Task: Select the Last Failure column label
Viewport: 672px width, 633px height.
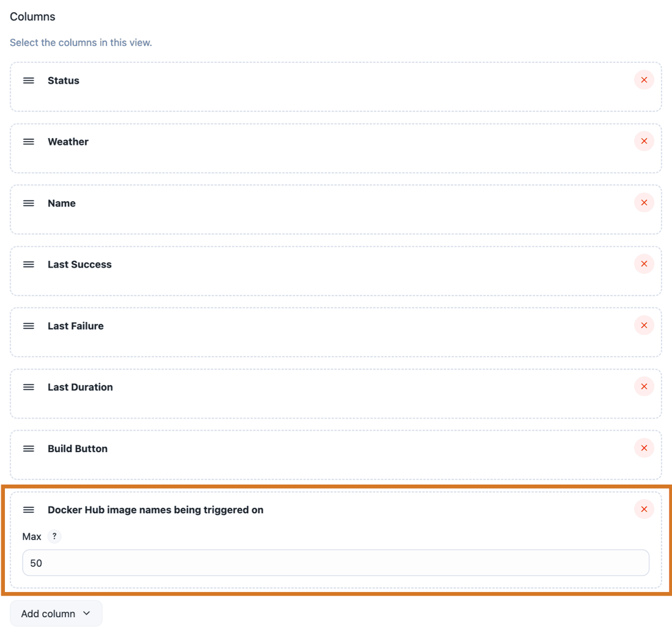Action: (76, 326)
